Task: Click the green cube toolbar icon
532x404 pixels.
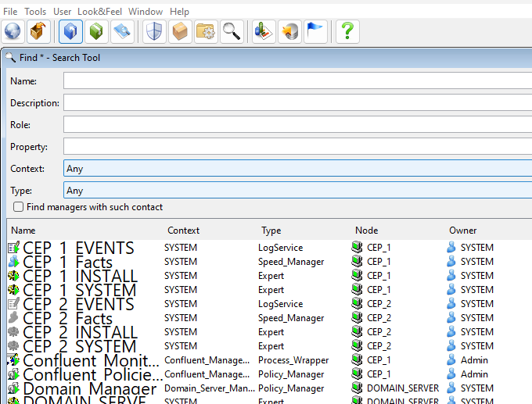Action: [x=96, y=31]
